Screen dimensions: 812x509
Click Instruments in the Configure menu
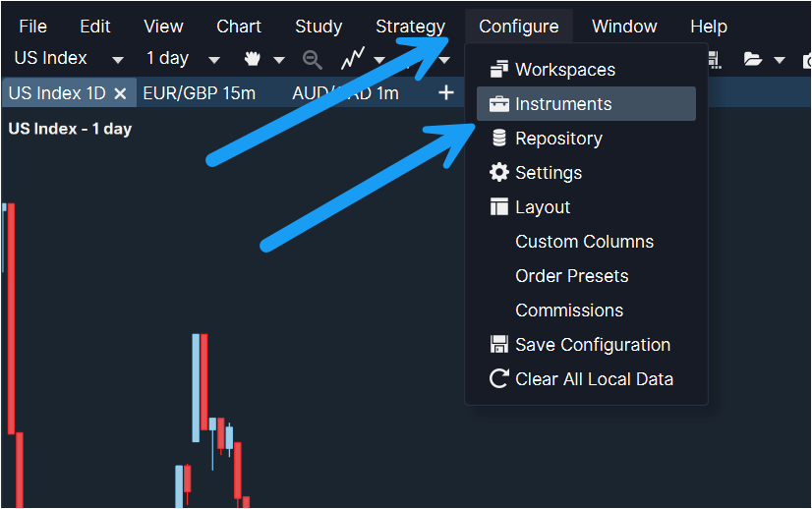tap(563, 104)
